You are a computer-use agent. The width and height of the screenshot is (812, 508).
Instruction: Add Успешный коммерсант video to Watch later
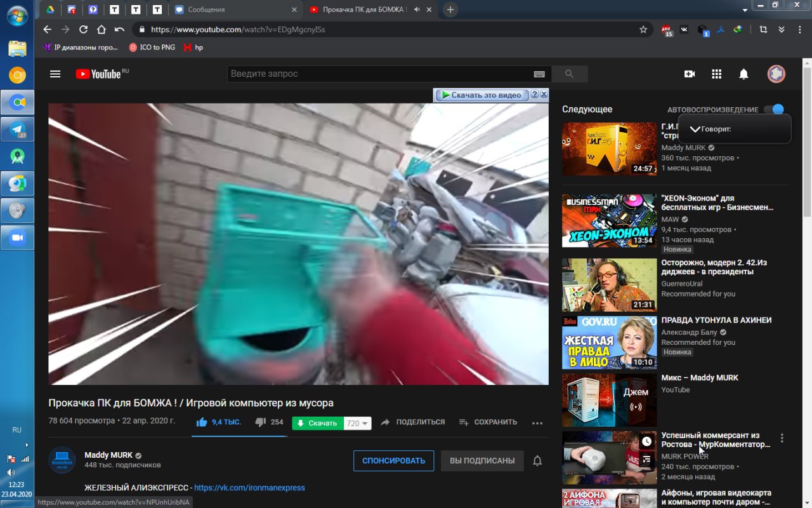(646, 441)
